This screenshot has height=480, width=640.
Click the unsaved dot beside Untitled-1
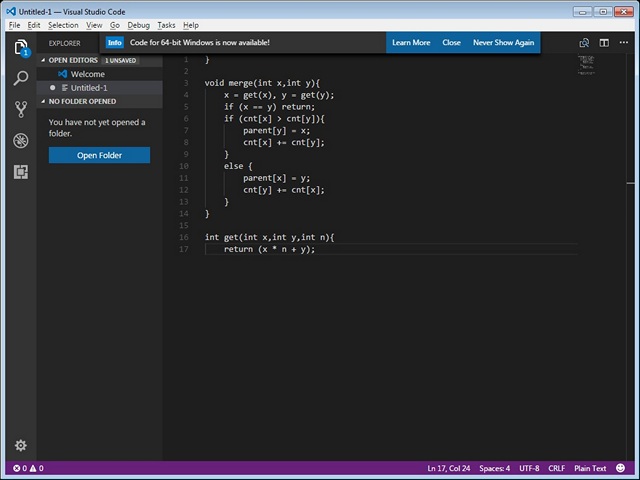[52, 88]
